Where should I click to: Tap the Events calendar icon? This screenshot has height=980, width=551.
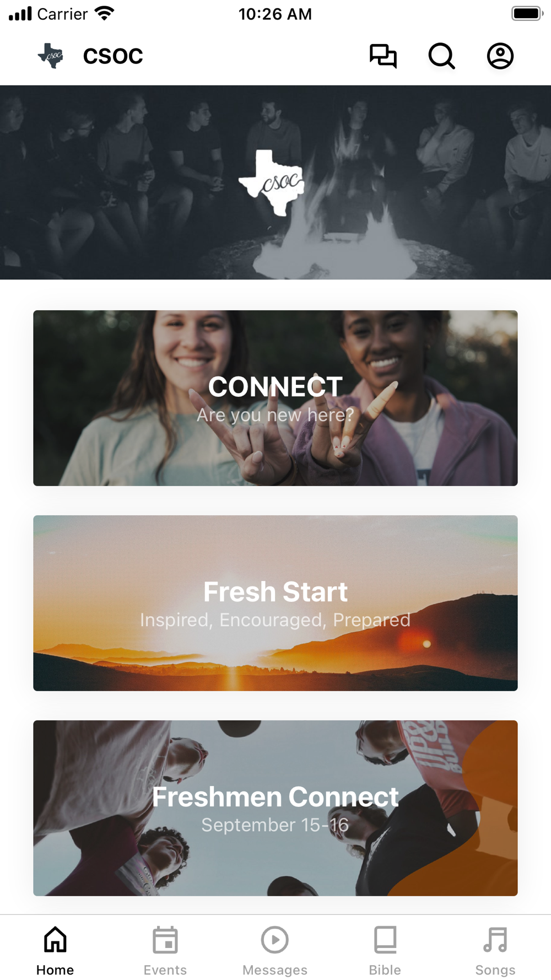coord(165,940)
